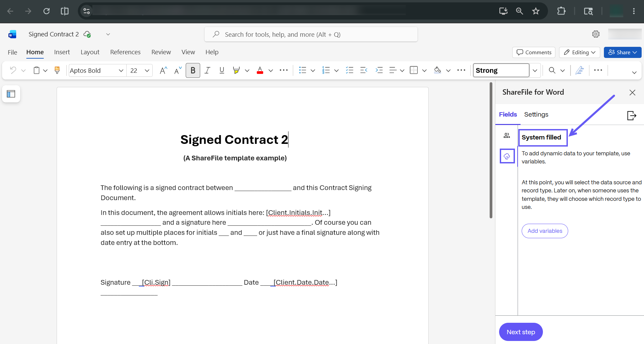Toggle Italic formatting
The height and width of the screenshot is (344, 644).
(207, 70)
